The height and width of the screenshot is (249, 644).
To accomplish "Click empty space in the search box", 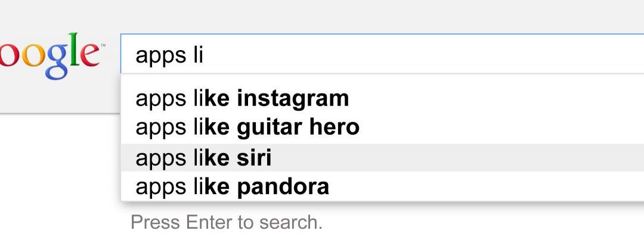I will (447, 55).
